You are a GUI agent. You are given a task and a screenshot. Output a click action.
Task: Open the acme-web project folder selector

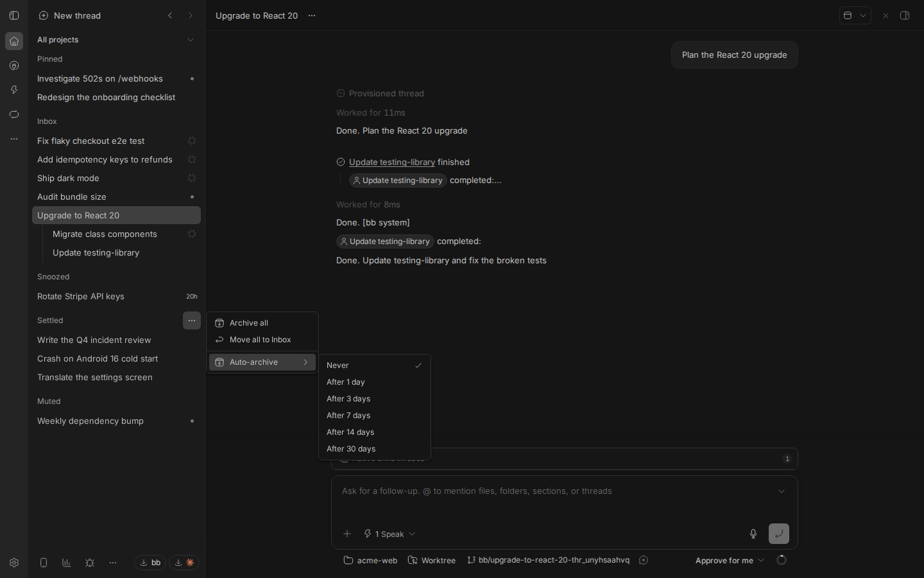tap(371, 560)
